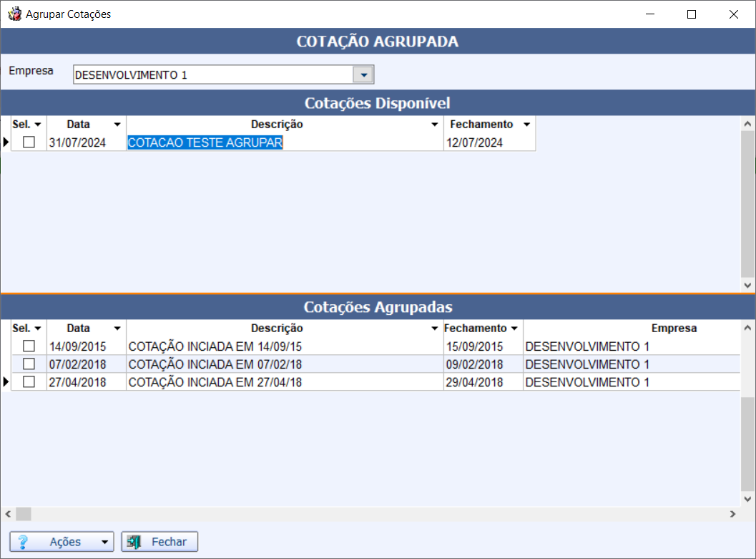Tick checkbox for COTACAO TESTE AGRUPAR row
The image size is (756, 559).
click(x=29, y=142)
